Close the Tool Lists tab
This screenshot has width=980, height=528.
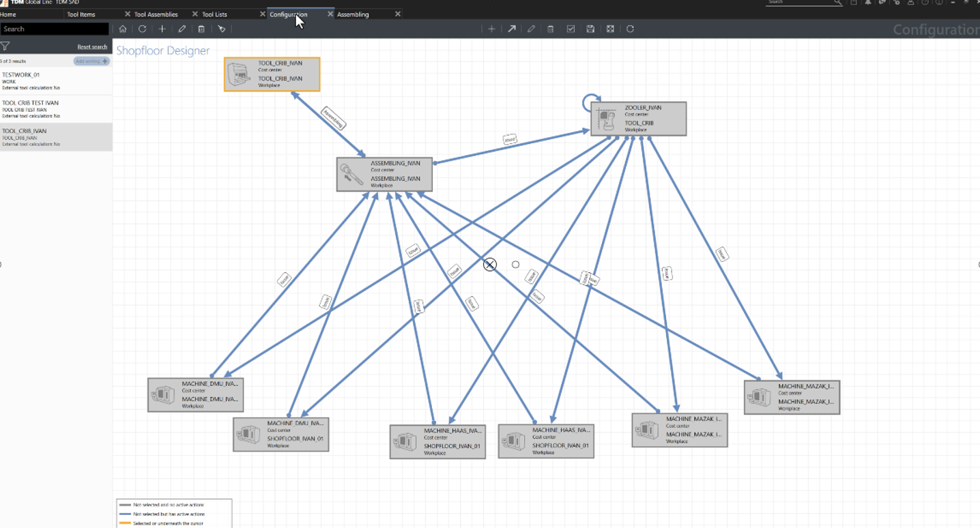click(x=262, y=14)
